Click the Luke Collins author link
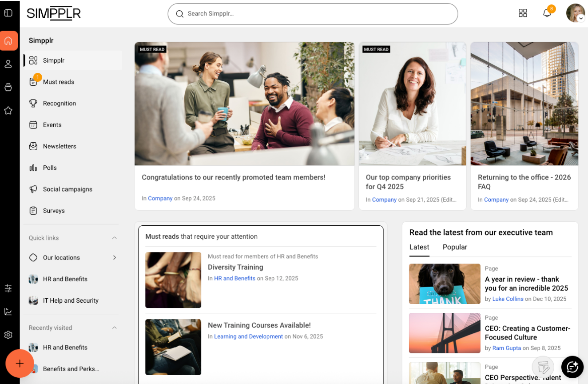The height and width of the screenshot is (384, 588). click(508, 299)
